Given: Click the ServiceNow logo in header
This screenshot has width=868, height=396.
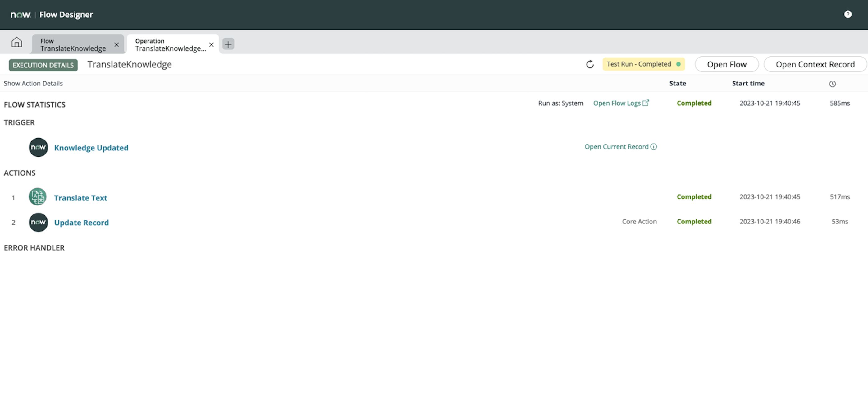Looking at the screenshot, I should [x=20, y=15].
